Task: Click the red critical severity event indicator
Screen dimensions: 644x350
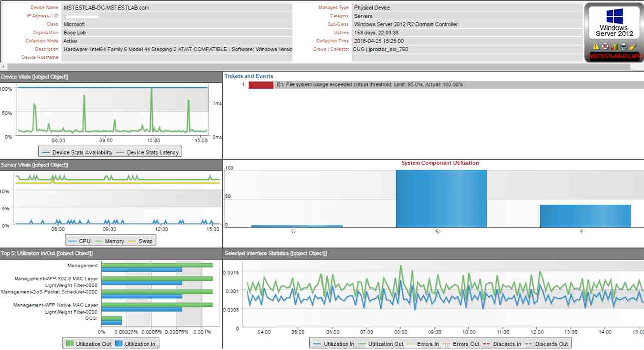Action: (x=261, y=85)
